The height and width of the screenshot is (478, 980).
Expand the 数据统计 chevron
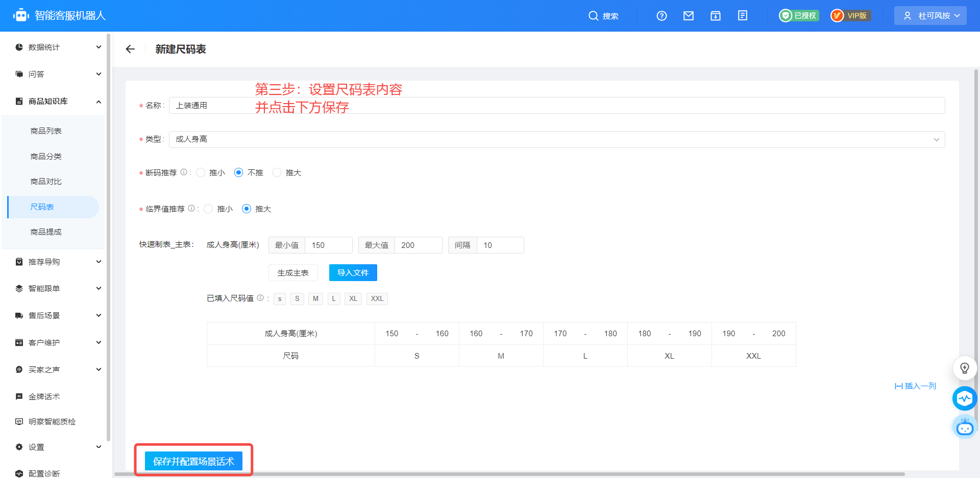coord(99,47)
